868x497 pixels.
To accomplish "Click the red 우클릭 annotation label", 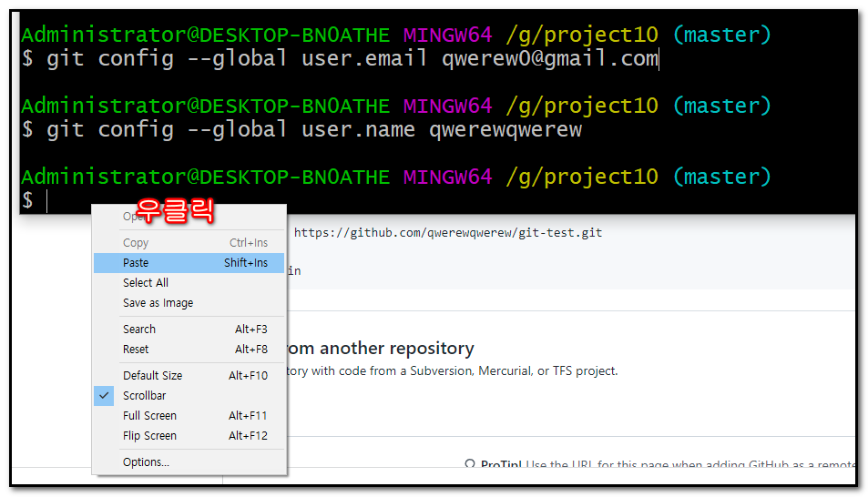I will click(x=175, y=210).
